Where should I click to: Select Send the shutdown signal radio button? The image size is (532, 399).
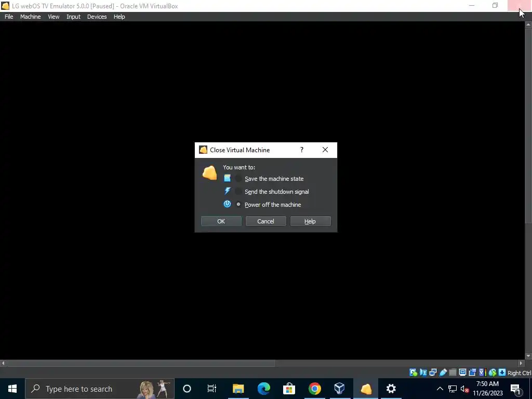click(x=238, y=192)
